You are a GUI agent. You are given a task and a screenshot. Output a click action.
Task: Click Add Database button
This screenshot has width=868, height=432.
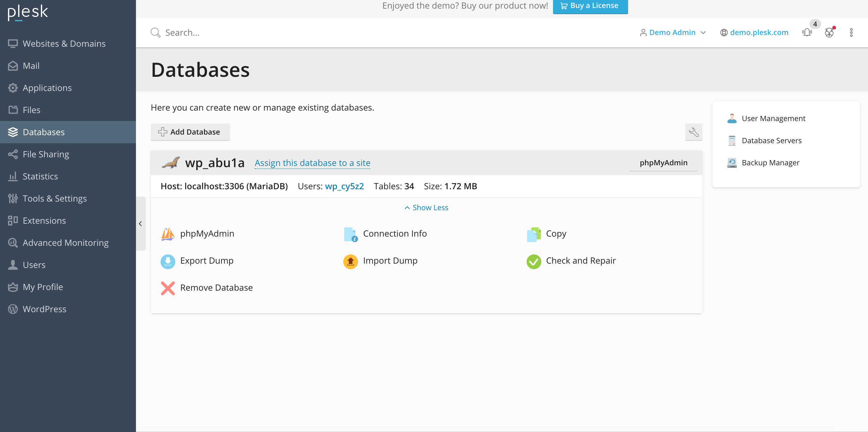[x=190, y=132]
